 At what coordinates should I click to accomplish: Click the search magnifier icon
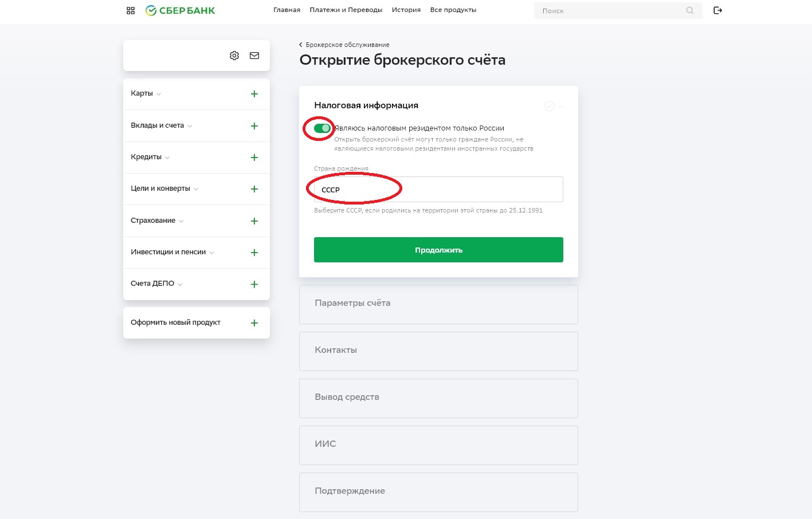point(690,10)
